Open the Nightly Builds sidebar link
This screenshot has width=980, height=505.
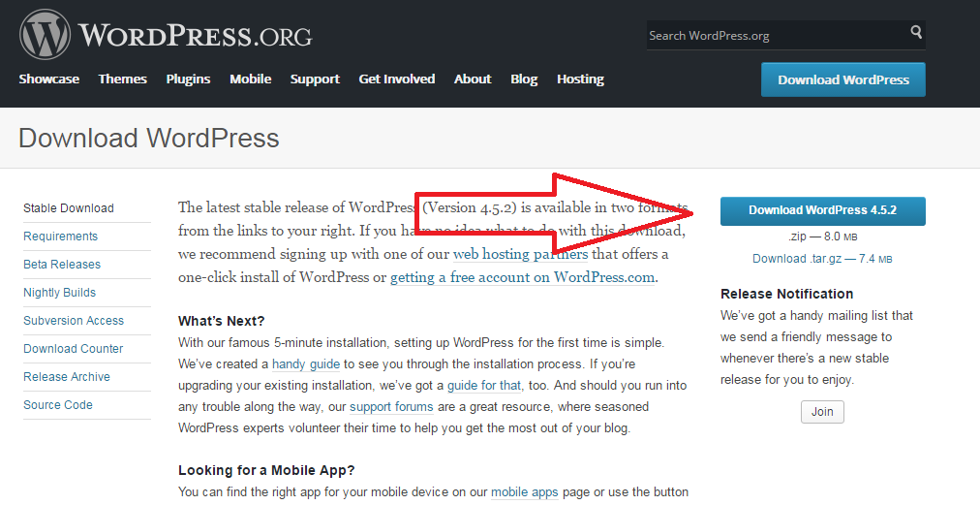[x=59, y=293]
